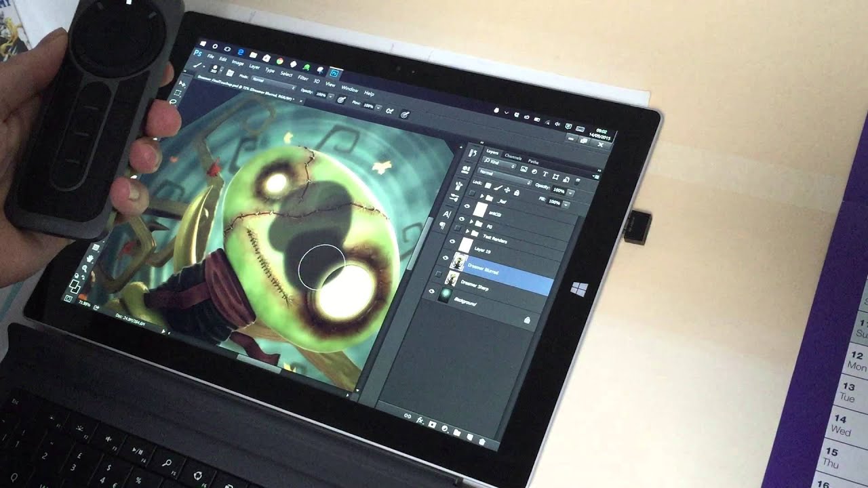The image size is (868, 488).
Task: Open the fx layer style menu
Action: pyautogui.click(x=420, y=421)
